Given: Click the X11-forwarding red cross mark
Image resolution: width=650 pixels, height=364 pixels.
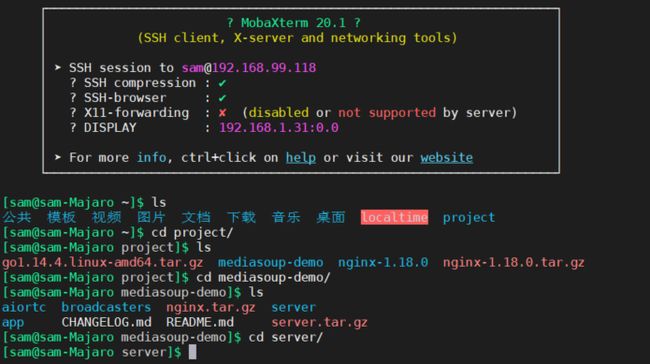Looking at the screenshot, I should tap(223, 113).
